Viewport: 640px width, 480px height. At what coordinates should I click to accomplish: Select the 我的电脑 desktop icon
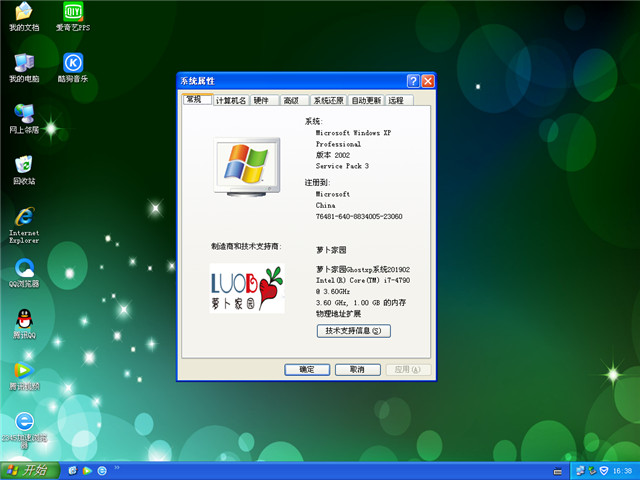tap(24, 64)
